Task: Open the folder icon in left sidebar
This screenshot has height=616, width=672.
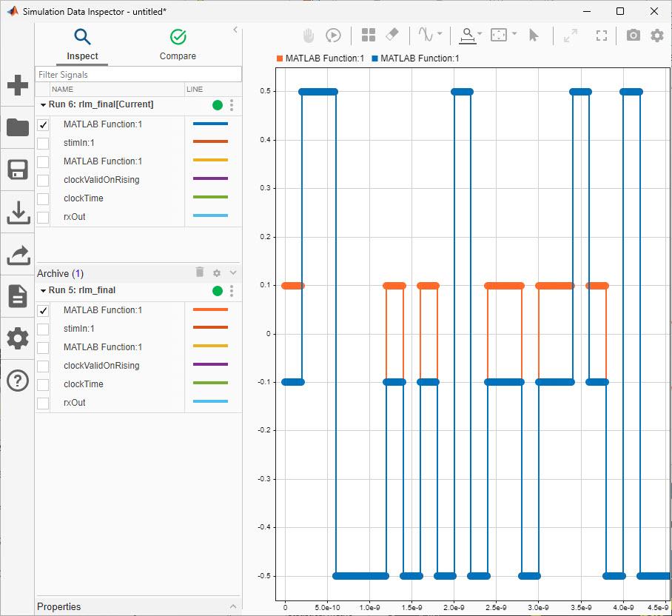Action: [x=17, y=127]
